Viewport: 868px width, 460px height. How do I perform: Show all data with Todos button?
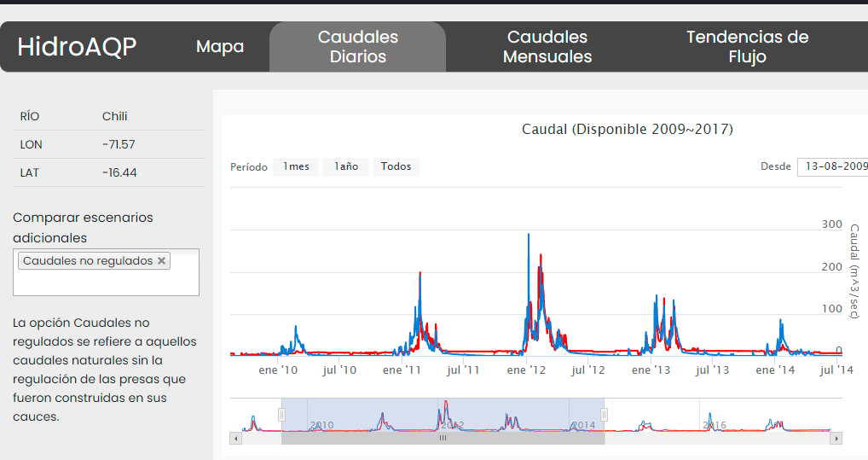click(396, 166)
